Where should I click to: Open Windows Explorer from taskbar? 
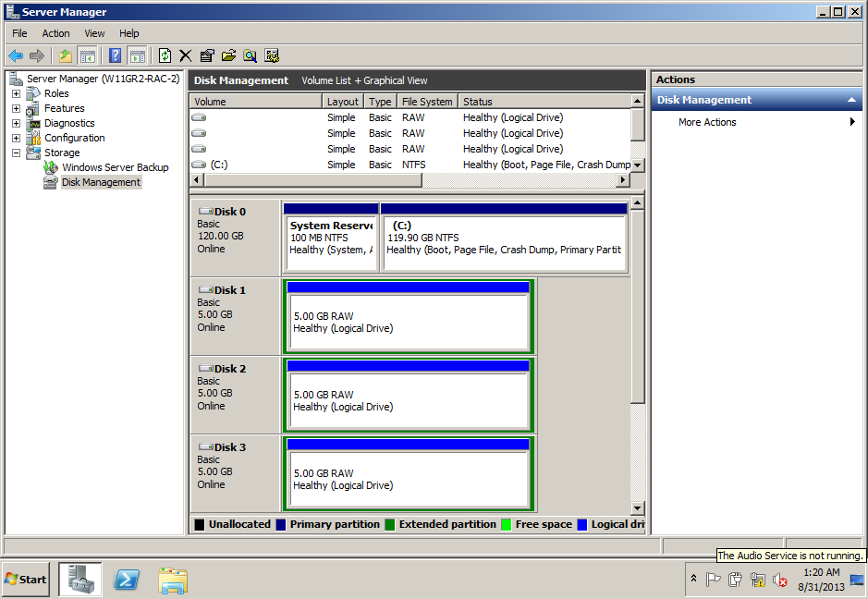[x=173, y=581]
